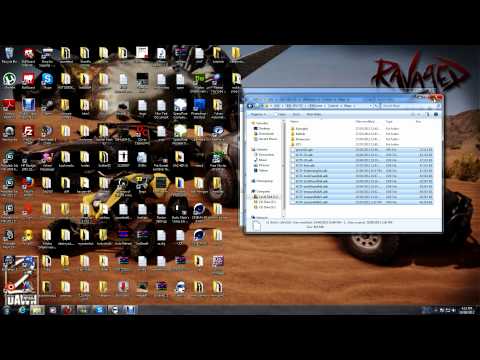Launch uTorrent from the desktop

pyautogui.click(x=9, y=80)
